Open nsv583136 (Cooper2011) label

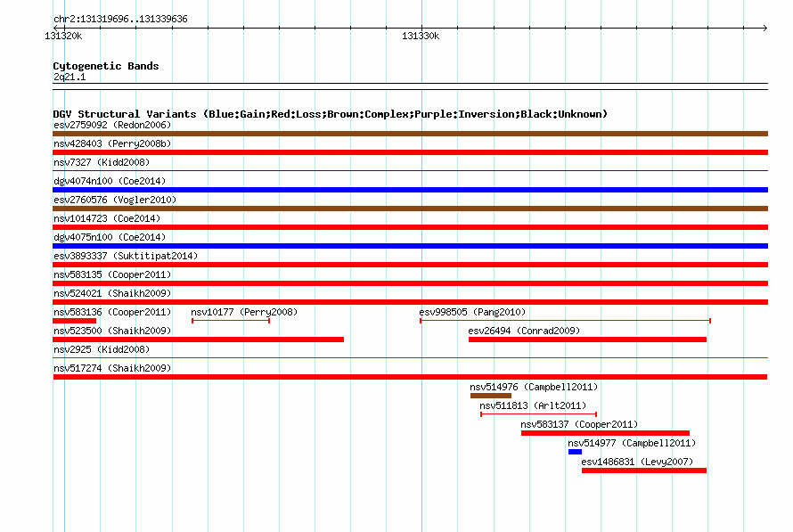[x=112, y=312]
